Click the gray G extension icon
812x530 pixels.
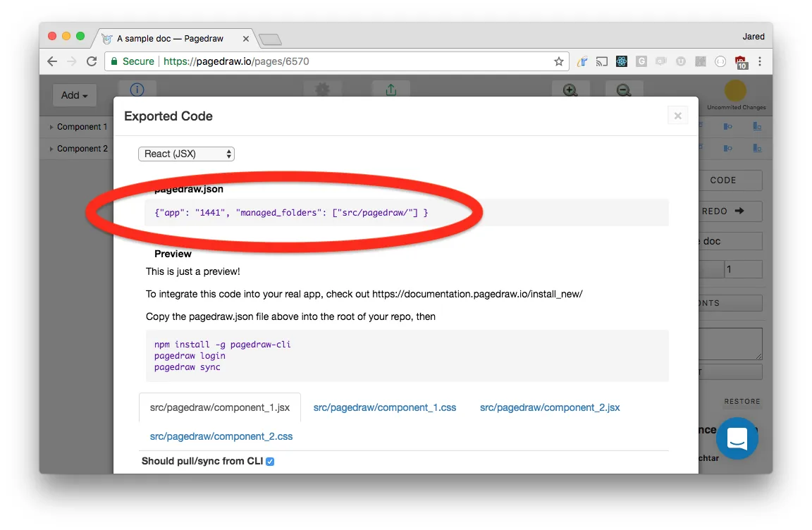pyautogui.click(x=641, y=61)
